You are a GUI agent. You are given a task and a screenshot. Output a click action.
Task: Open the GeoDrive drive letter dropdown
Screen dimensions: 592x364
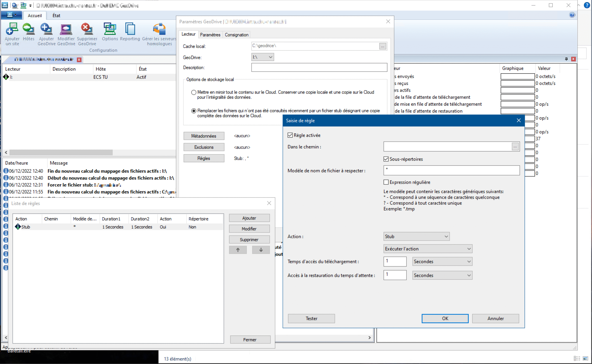(262, 57)
